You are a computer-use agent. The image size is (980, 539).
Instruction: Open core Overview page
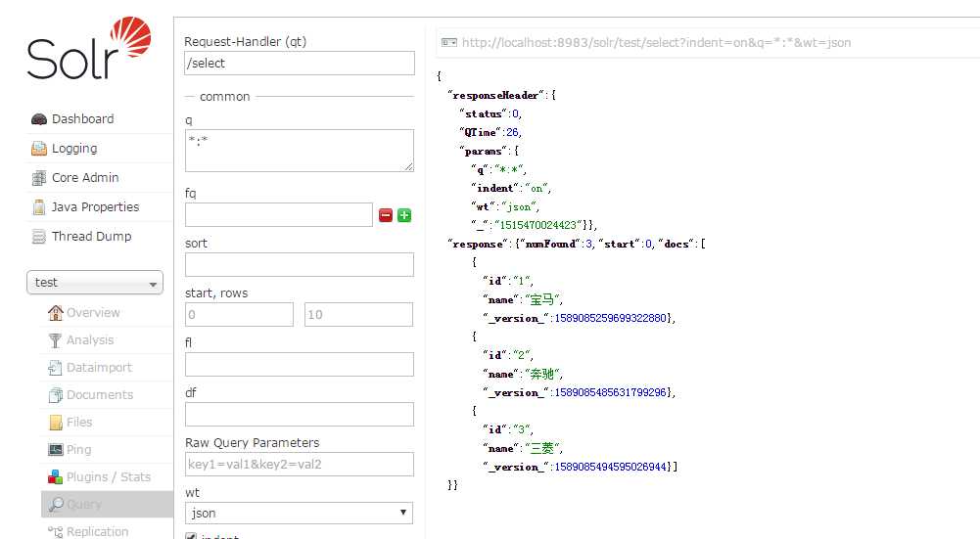pos(93,313)
